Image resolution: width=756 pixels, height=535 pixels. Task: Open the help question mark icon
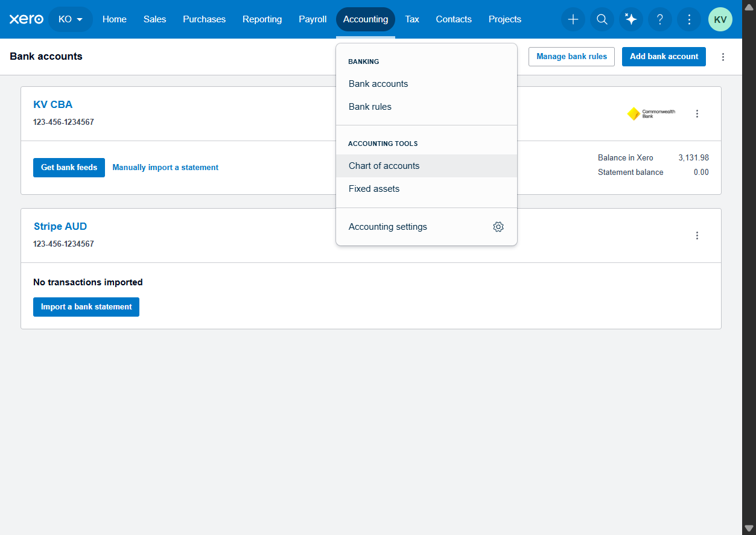(660, 19)
